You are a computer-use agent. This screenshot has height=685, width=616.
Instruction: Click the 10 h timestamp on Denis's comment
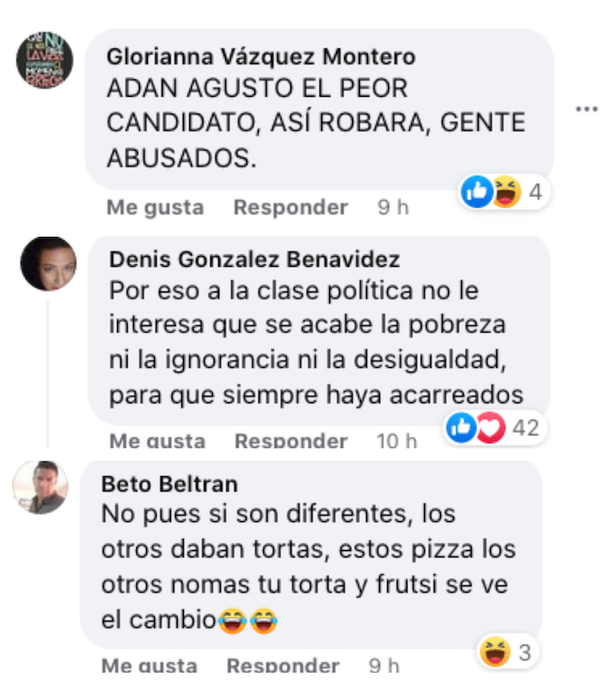tap(397, 441)
